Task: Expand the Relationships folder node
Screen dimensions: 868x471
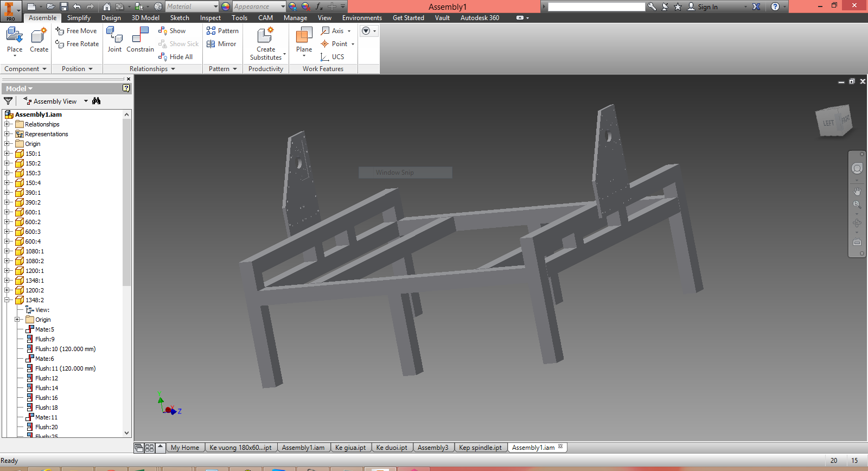Action: 7,124
